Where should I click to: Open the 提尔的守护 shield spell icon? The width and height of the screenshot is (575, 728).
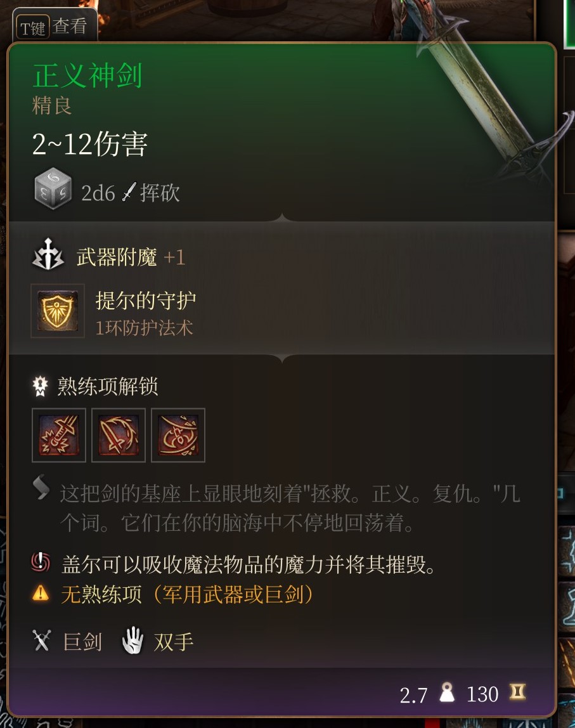click(58, 310)
